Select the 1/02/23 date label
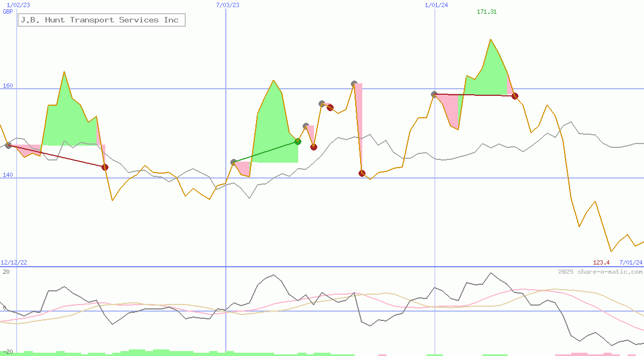 pos(18,5)
